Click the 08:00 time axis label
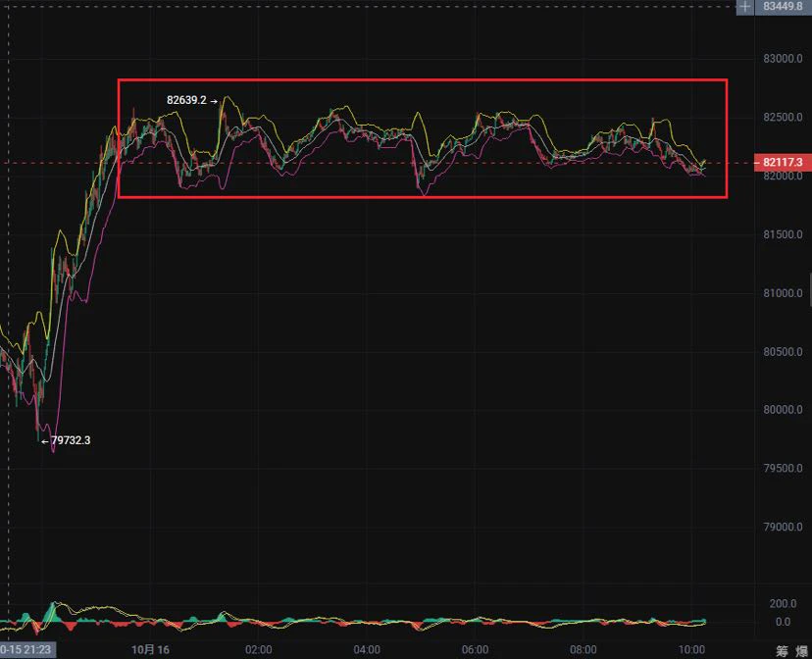Screen dimensions: 812x659 pyautogui.click(x=584, y=649)
